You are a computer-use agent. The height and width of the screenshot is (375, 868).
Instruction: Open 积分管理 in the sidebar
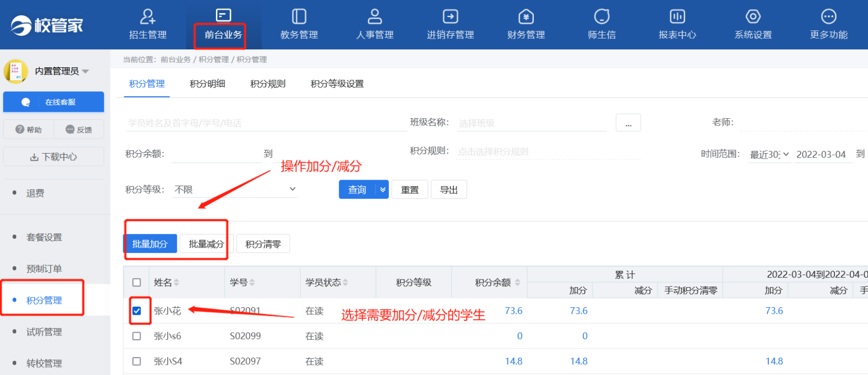click(44, 300)
